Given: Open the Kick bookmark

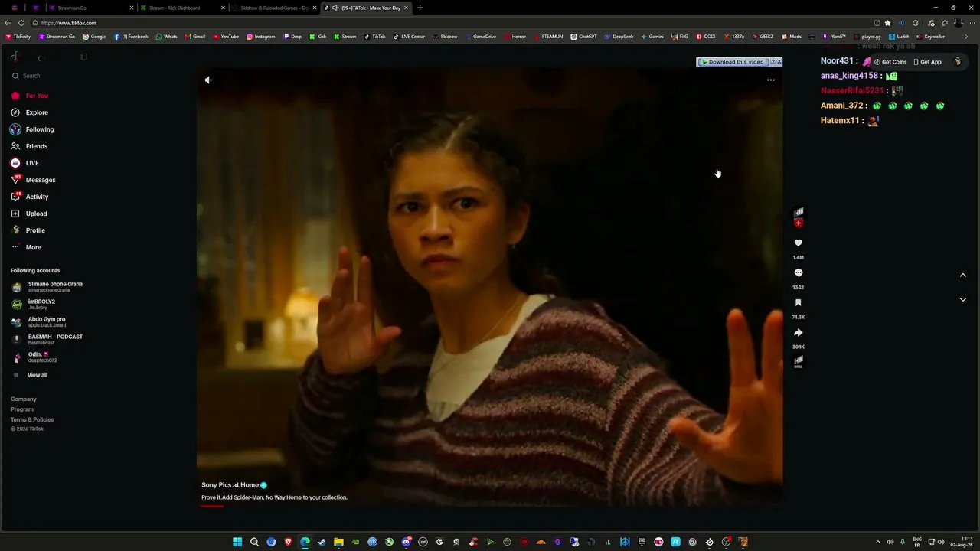Looking at the screenshot, I should point(318,37).
